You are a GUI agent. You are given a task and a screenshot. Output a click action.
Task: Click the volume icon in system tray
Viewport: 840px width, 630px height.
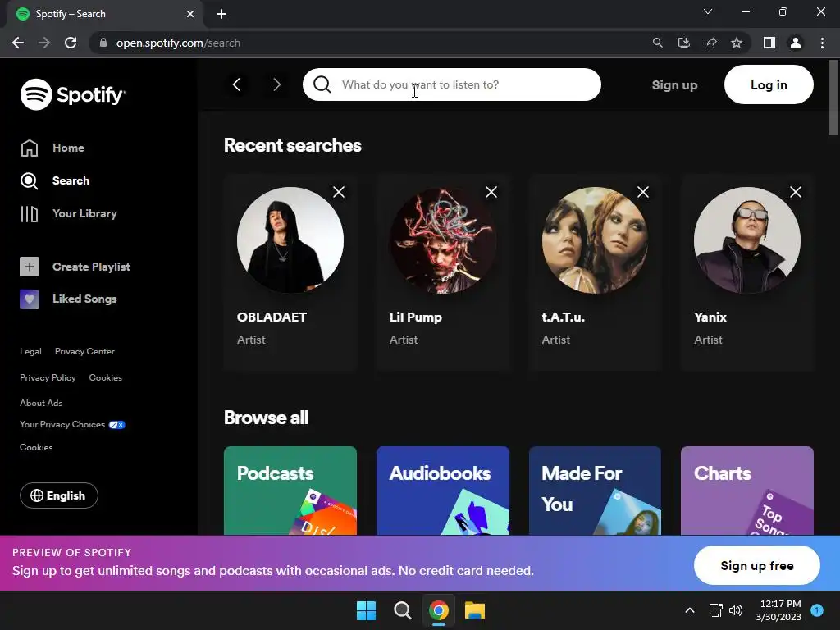736,610
